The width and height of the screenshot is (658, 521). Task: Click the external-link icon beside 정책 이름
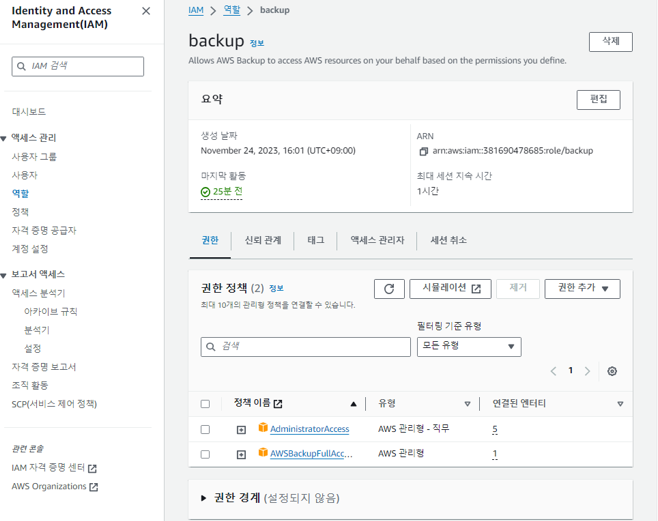(x=278, y=404)
